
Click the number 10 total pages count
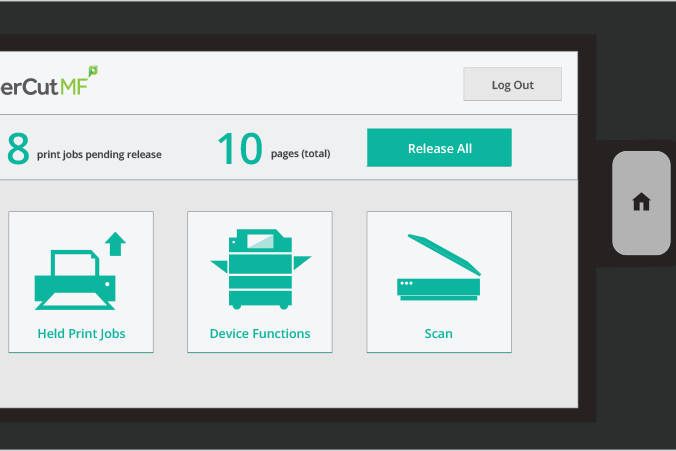[x=239, y=149]
